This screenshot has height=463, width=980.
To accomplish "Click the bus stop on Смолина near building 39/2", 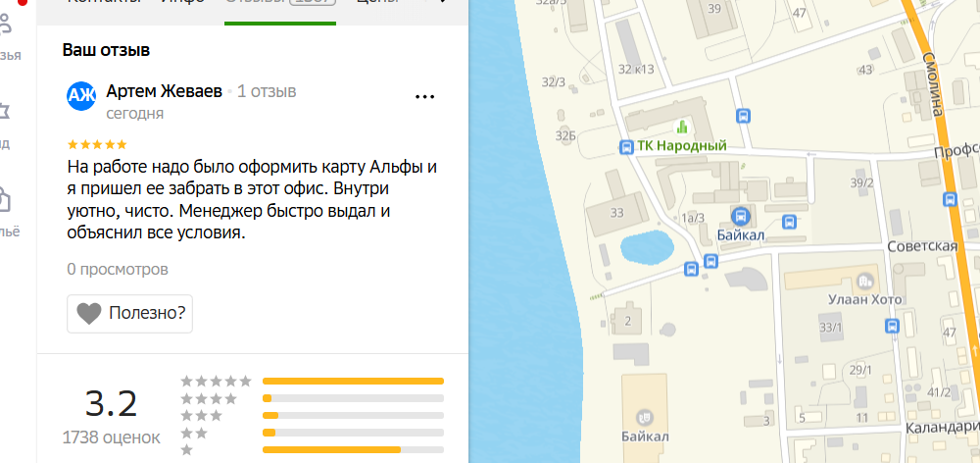I will point(950,199).
